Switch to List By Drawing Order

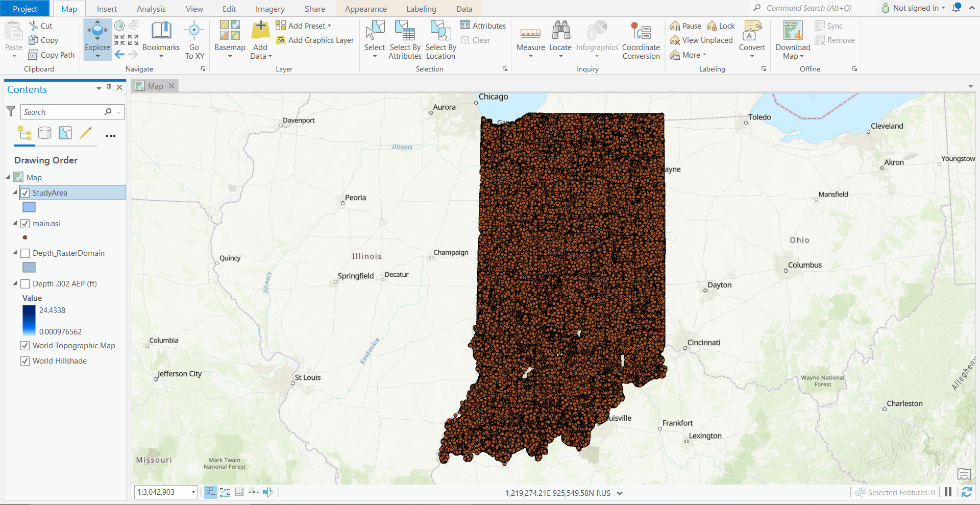[x=24, y=133]
